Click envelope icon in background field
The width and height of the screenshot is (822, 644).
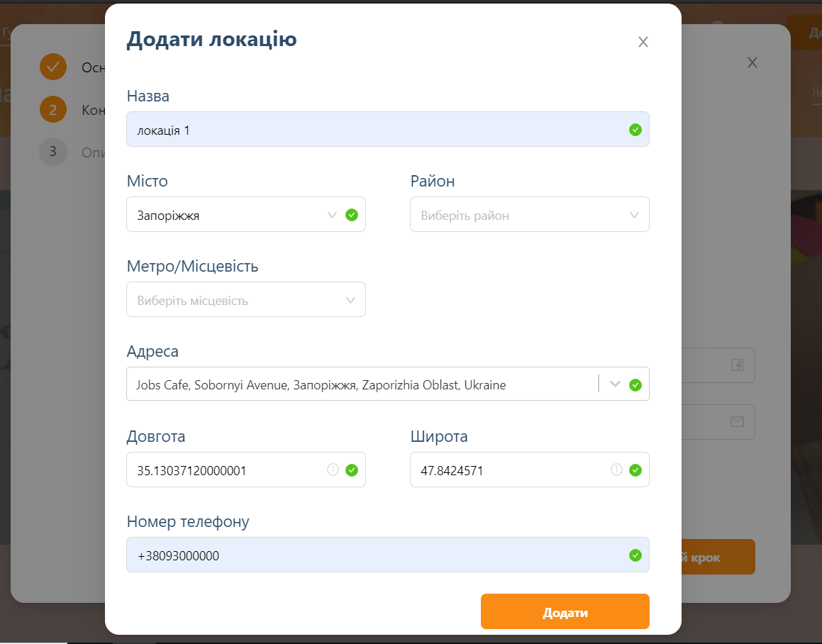[x=737, y=421]
